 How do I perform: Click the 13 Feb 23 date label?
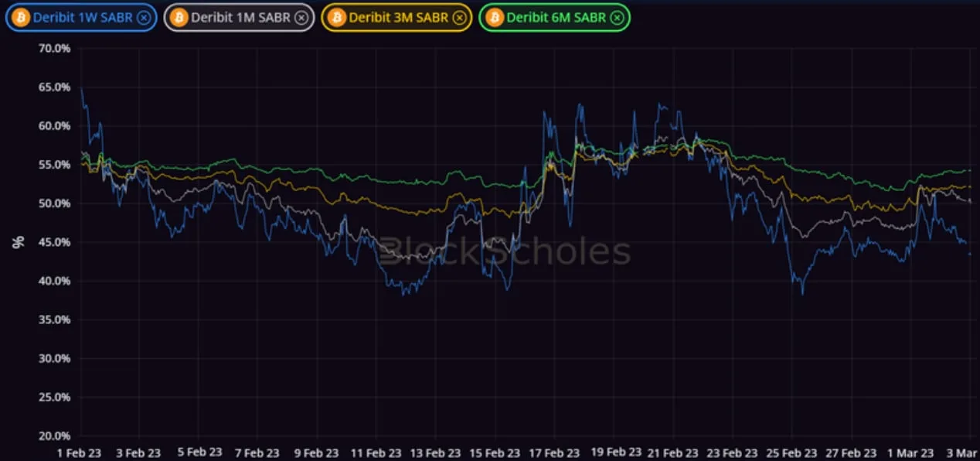tap(435, 452)
